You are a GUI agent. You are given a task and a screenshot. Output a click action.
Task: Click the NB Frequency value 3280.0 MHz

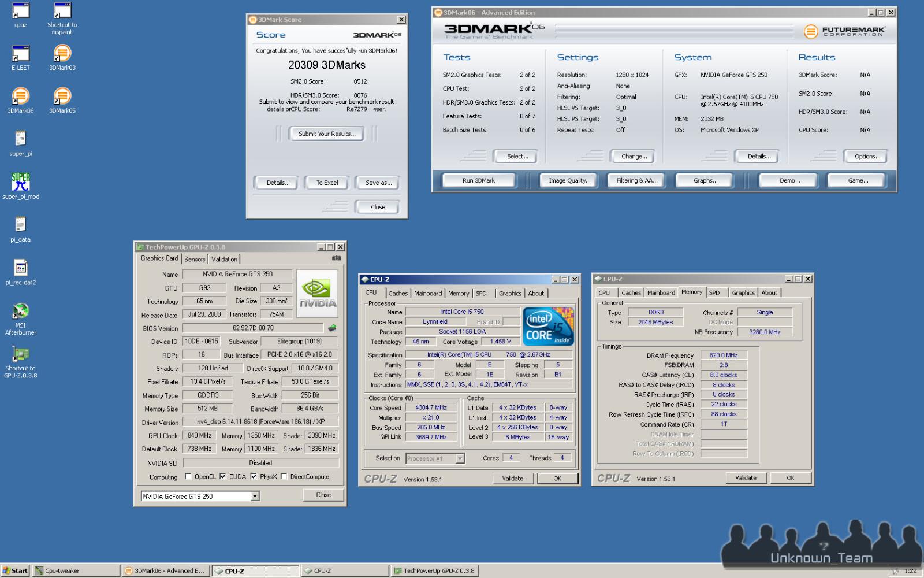[765, 332]
